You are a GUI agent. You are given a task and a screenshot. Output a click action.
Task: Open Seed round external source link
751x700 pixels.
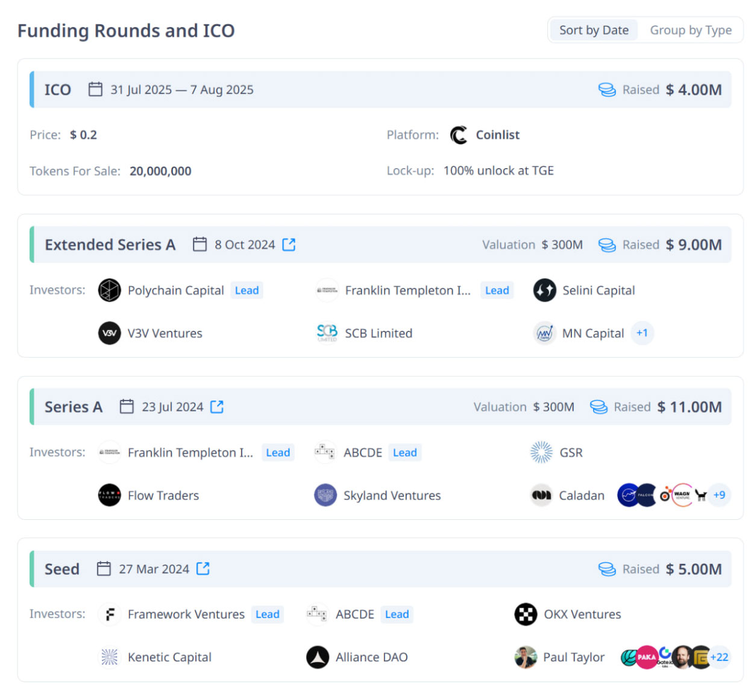[x=203, y=569]
